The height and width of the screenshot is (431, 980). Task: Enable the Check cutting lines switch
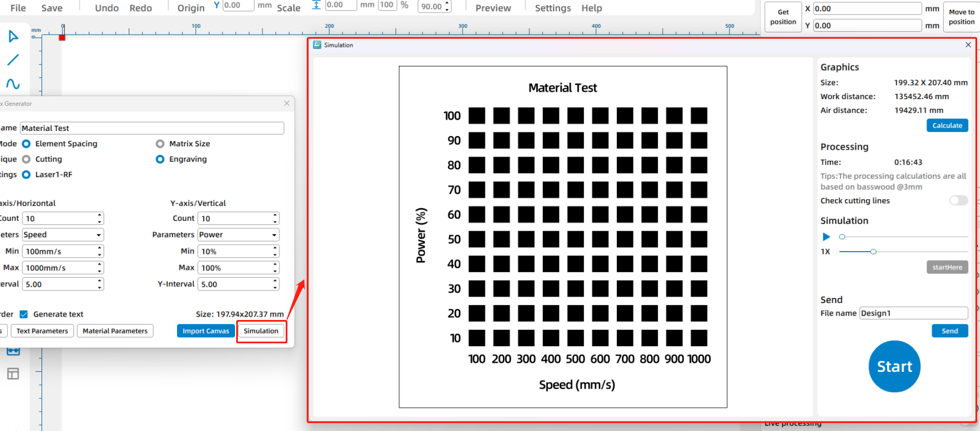958,200
